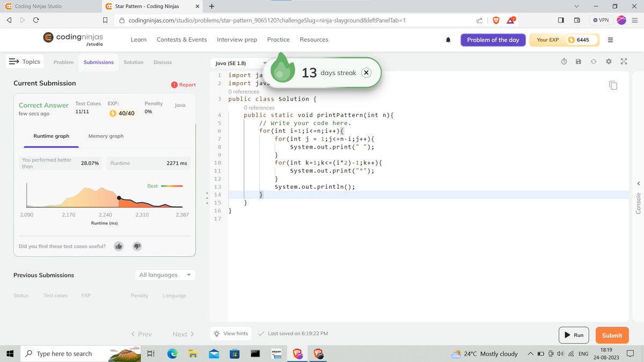The height and width of the screenshot is (362, 644).
Task: Submit the solution with Submit button
Action: coord(612,335)
